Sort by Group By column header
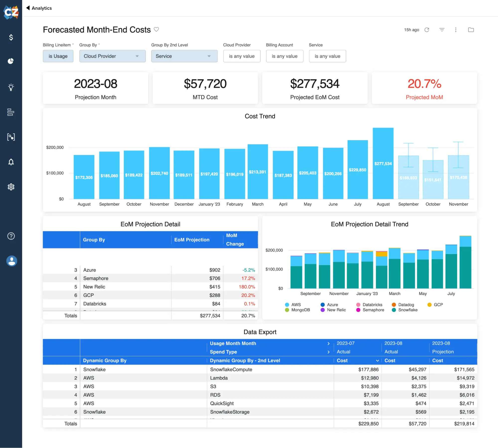Screen dimensions: 498x448 (94, 240)
